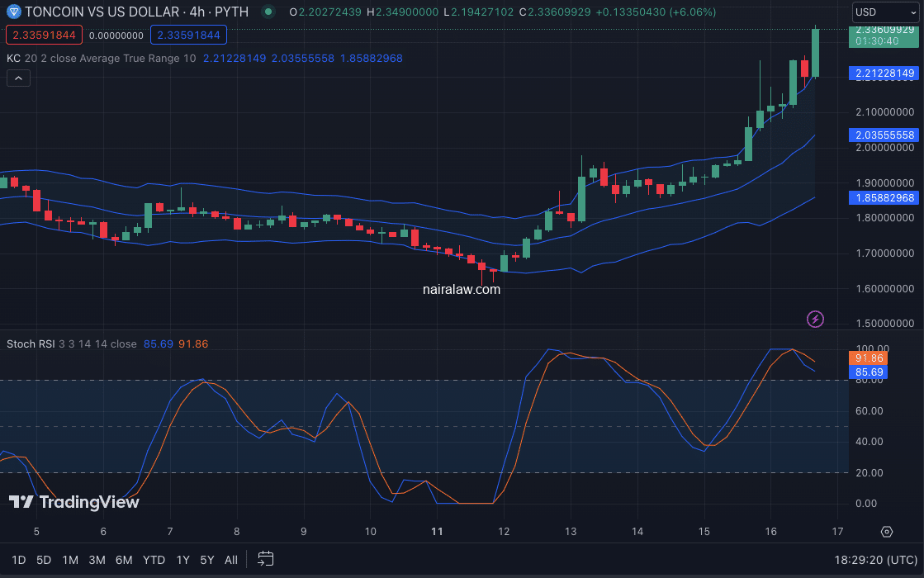Image resolution: width=924 pixels, height=578 pixels.
Task: Click the green market status dot
Action: (x=268, y=12)
